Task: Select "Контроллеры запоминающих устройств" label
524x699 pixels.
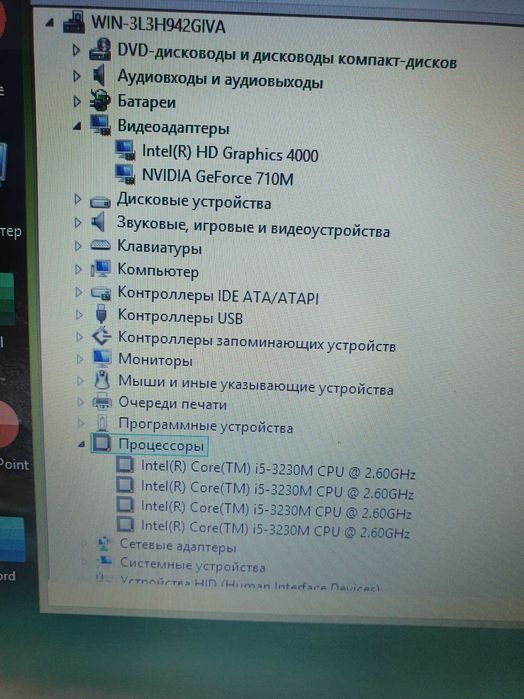Action: pyautogui.click(x=256, y=341)
